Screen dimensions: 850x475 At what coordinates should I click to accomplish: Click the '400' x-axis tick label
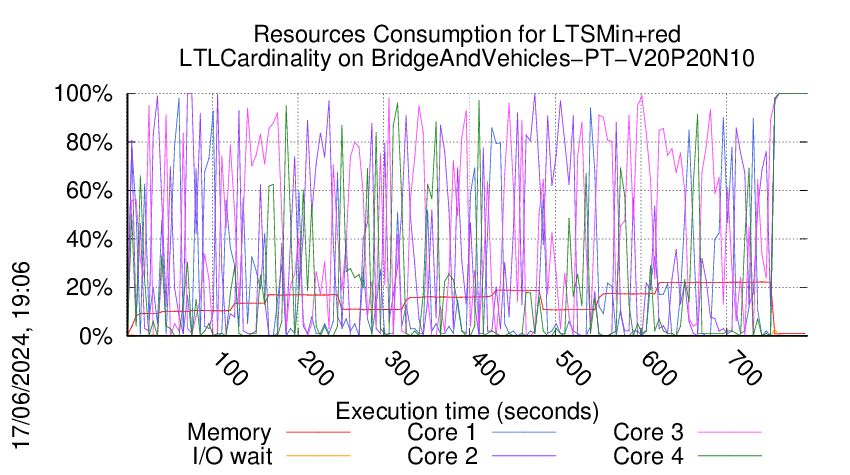[487, 370]
